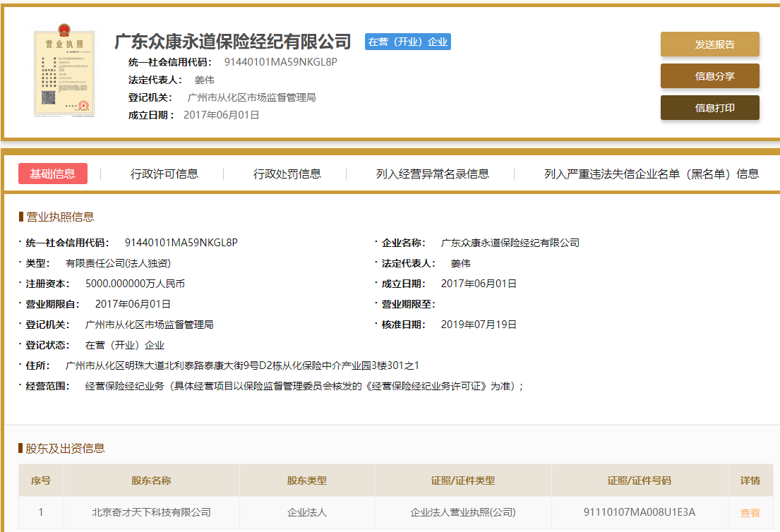The height and width of the screenshot is (532, 780).
Task: Click credit code value in license info section
Action: 181,243
